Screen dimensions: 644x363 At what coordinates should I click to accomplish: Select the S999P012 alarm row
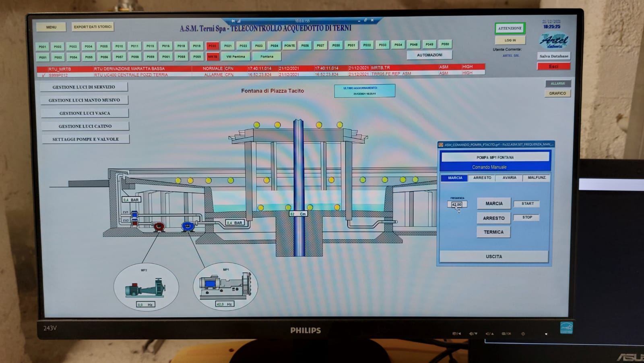pyautogui.click(x=260, y=74)
